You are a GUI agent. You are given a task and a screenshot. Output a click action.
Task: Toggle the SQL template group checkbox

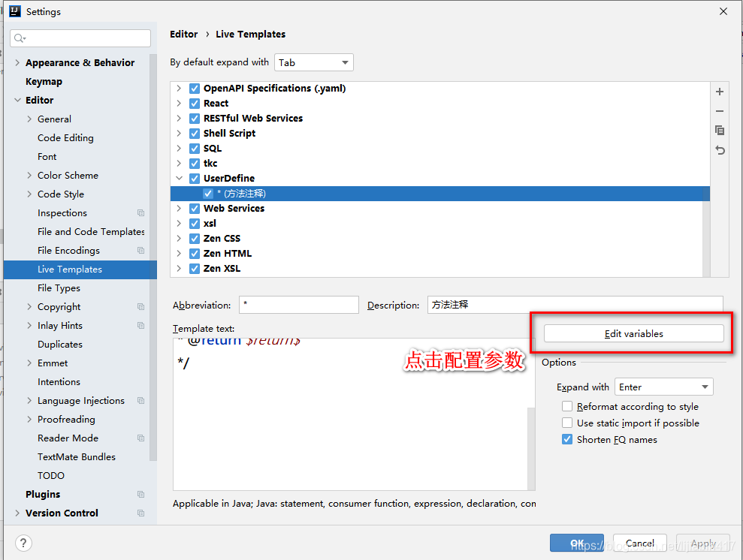click(195, 149)
